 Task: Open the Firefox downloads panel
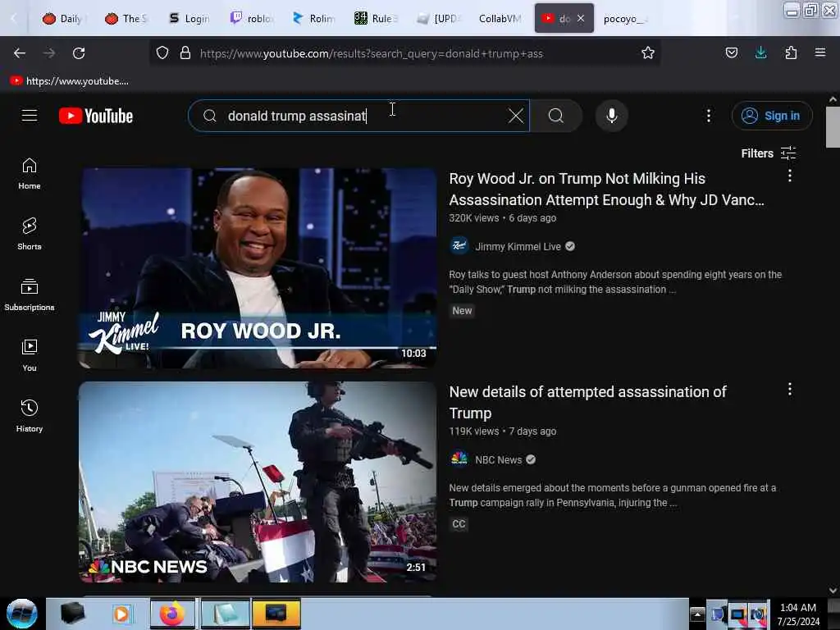[760, 52]
